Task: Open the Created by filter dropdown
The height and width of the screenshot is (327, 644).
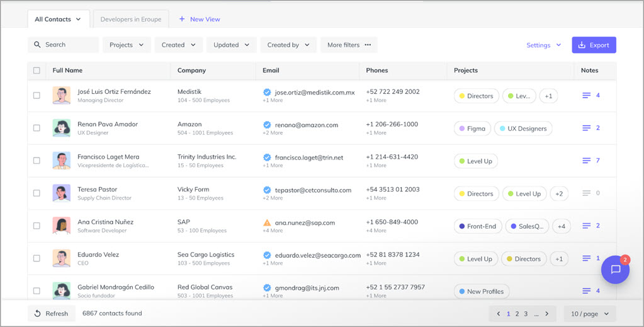Action: click(288, 45)
